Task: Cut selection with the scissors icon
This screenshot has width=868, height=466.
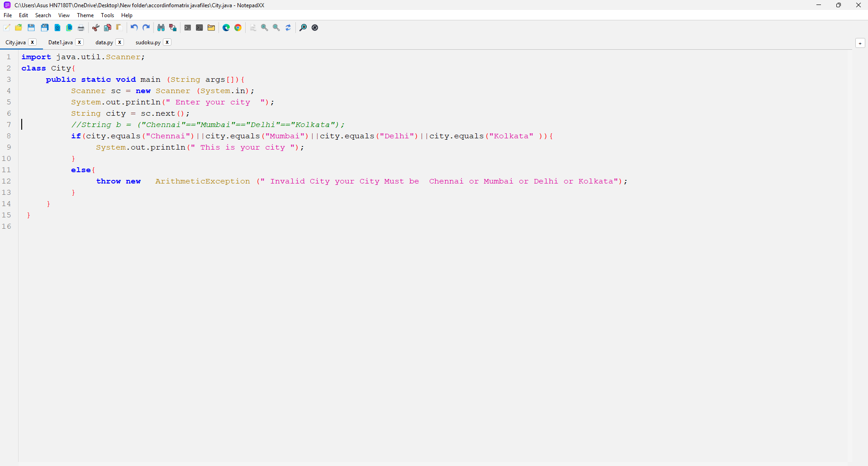Action: click(96, 28)
